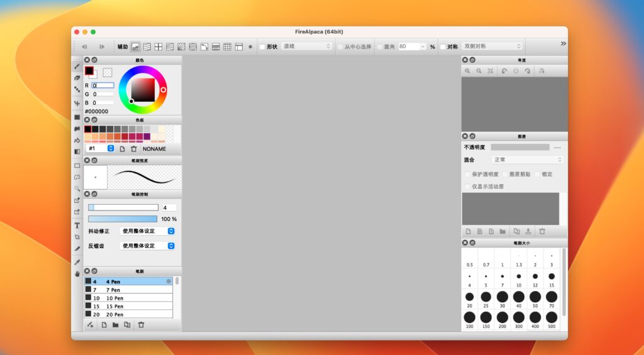
Task: Select the 4 Pen brush
Action: tap(128, 281)
